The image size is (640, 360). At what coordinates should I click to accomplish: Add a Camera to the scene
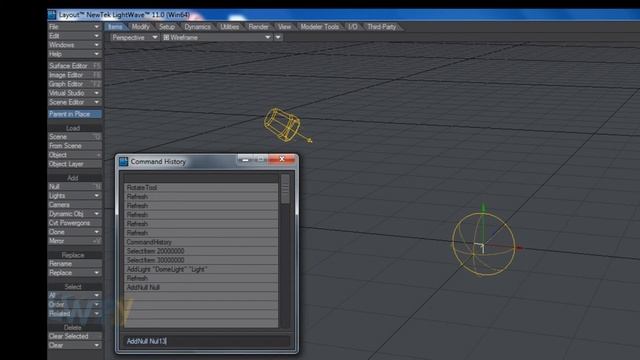coord(74,205)
